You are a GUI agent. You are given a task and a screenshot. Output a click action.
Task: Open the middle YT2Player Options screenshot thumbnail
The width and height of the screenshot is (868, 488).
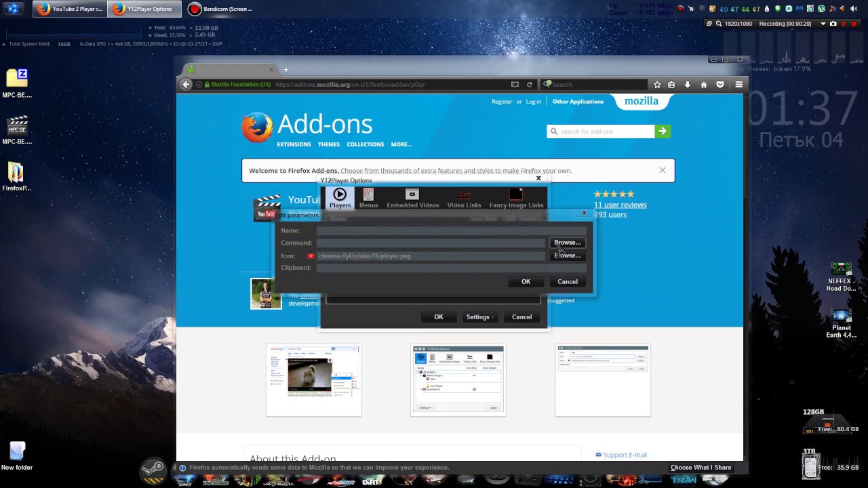458,380
